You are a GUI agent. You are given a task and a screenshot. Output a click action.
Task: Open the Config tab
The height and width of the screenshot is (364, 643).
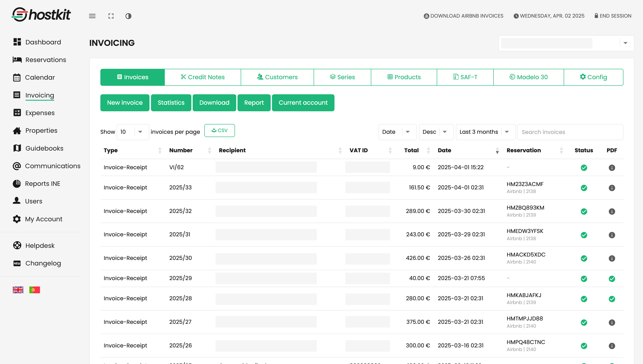pos(593,77)
